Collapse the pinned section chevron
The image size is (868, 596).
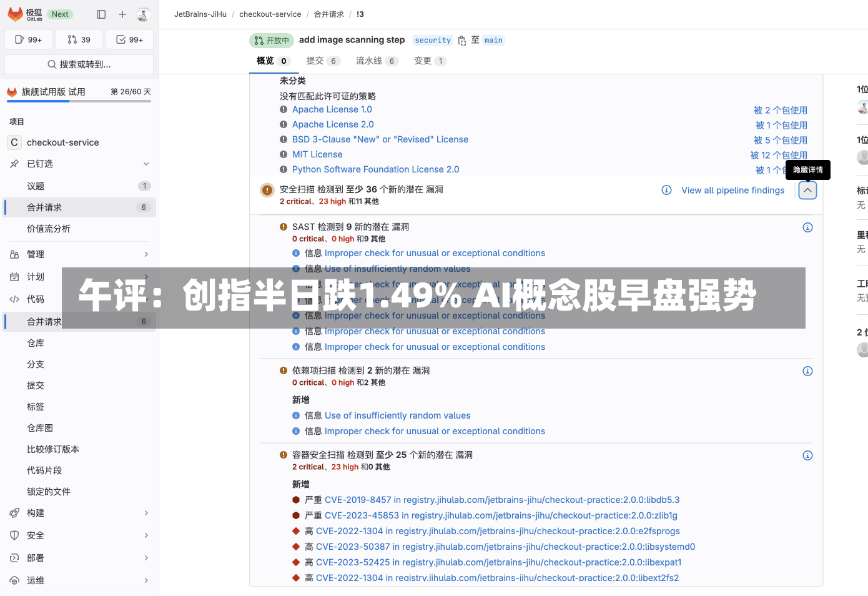[x=146, y=164]
